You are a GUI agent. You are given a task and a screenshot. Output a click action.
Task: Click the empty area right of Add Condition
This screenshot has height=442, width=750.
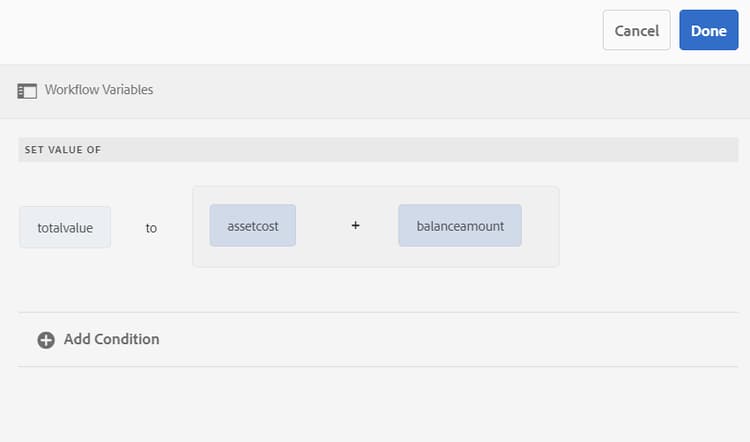[450, 339]
